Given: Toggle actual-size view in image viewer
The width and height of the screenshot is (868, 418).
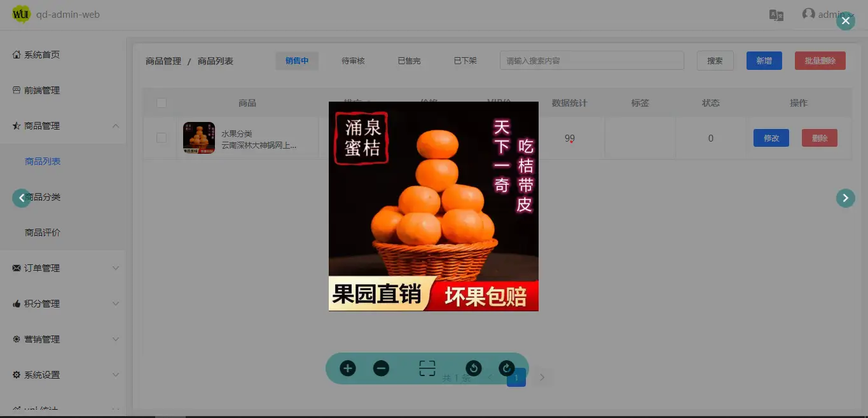Looking at the screenshot, I should (427, 368).
